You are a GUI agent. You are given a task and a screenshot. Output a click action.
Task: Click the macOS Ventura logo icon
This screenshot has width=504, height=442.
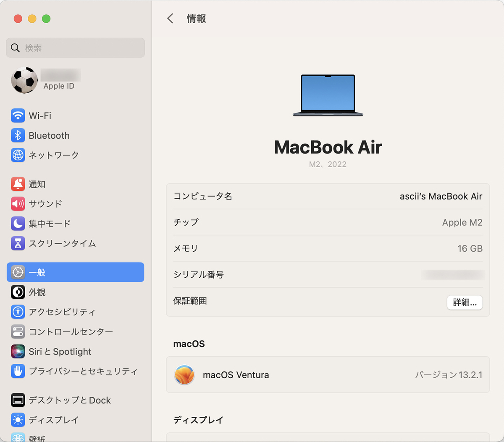[x=184, y=375]
